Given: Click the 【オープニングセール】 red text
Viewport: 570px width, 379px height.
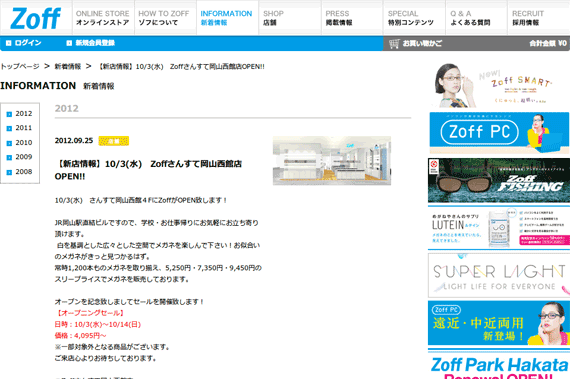Looking at the screenshot, I should [x=90, y=313].
